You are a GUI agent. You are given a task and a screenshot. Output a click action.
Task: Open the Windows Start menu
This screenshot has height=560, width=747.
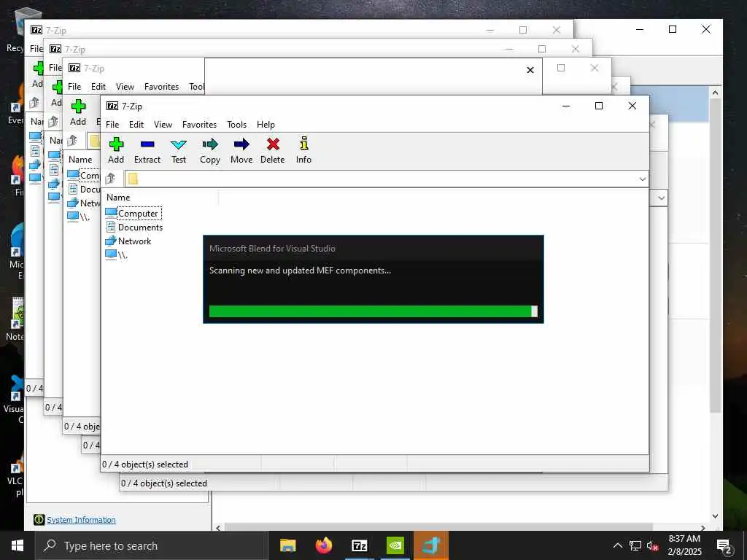18,545
